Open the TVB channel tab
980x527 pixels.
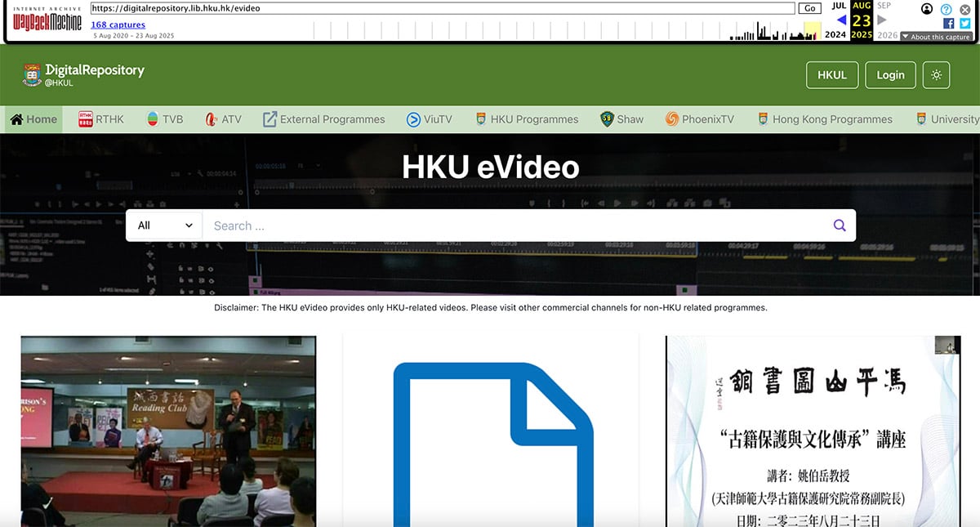point(164,119)
